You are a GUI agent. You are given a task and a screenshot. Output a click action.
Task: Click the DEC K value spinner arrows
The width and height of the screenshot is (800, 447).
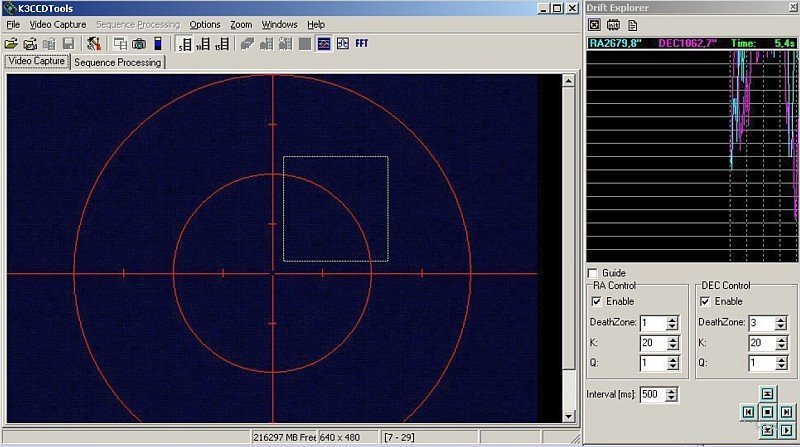tap(781, 343)
